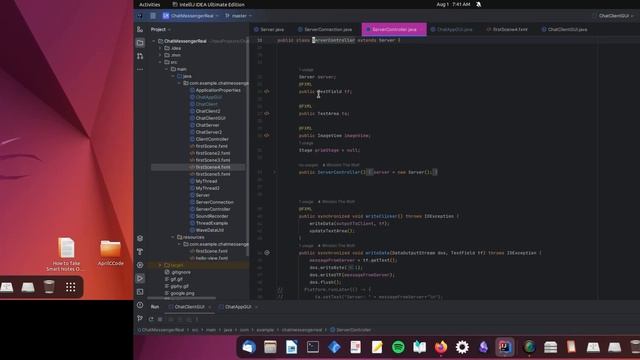The height and width of the screenshot is (360, 640).
Task: Open the Project view dropdown
Action: click(160, 29)
